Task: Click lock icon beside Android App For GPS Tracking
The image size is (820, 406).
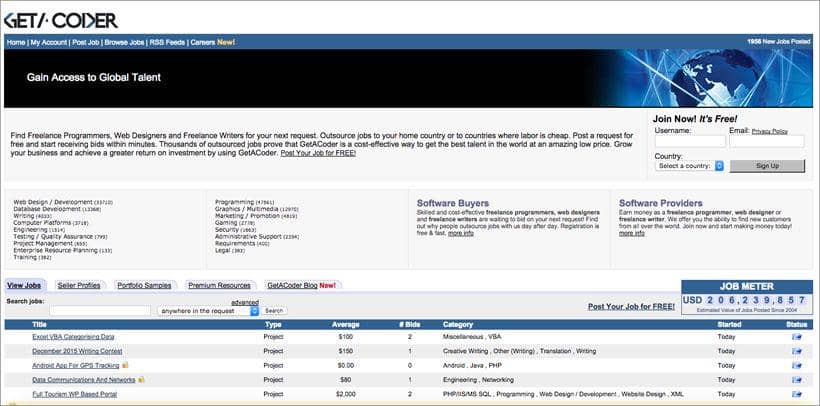Action: 126,366
